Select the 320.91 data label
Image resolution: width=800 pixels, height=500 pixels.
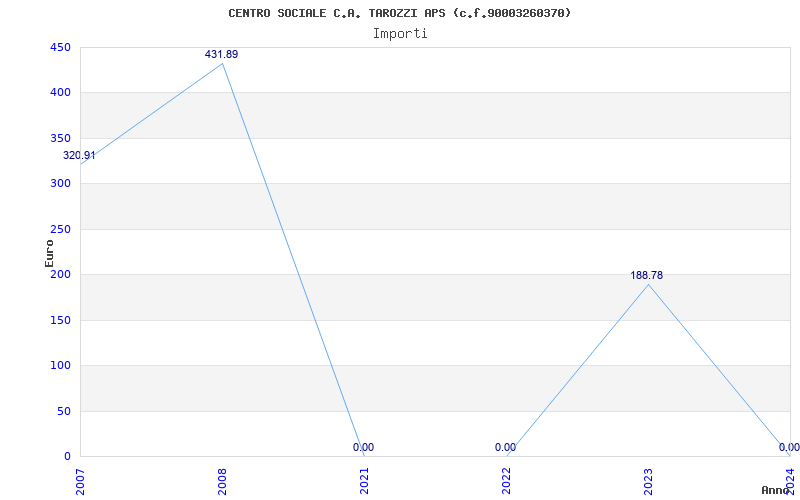[79, 156]
